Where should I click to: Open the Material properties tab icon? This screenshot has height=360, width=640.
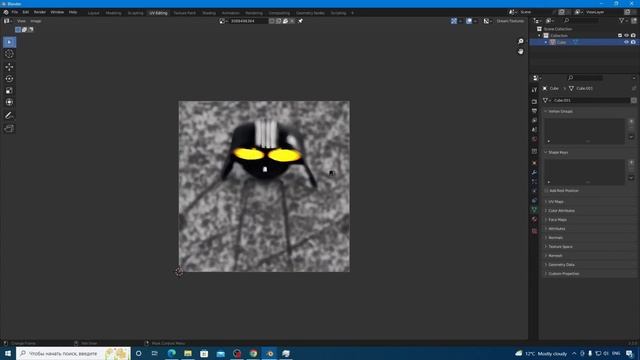pos(534,220)
